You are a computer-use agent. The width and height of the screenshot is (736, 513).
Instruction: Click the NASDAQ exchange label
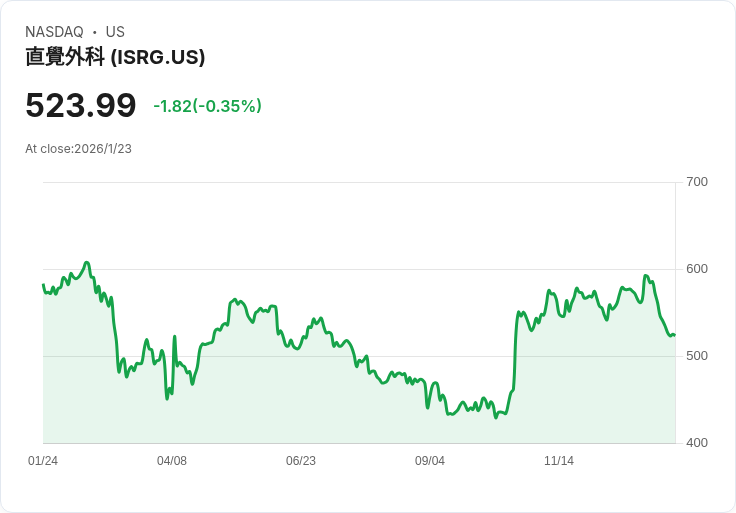[54, 32]
